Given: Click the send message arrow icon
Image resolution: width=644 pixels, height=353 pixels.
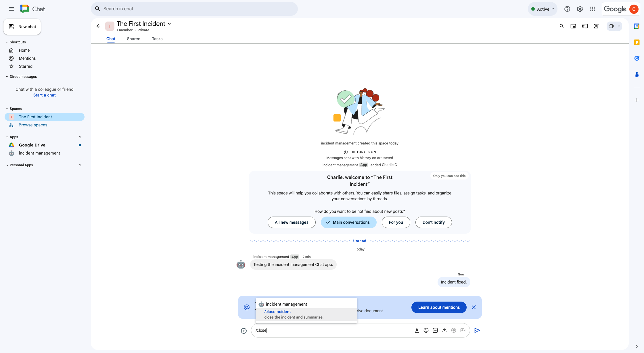Looking at the screenshot, I should tap(477, 330).
